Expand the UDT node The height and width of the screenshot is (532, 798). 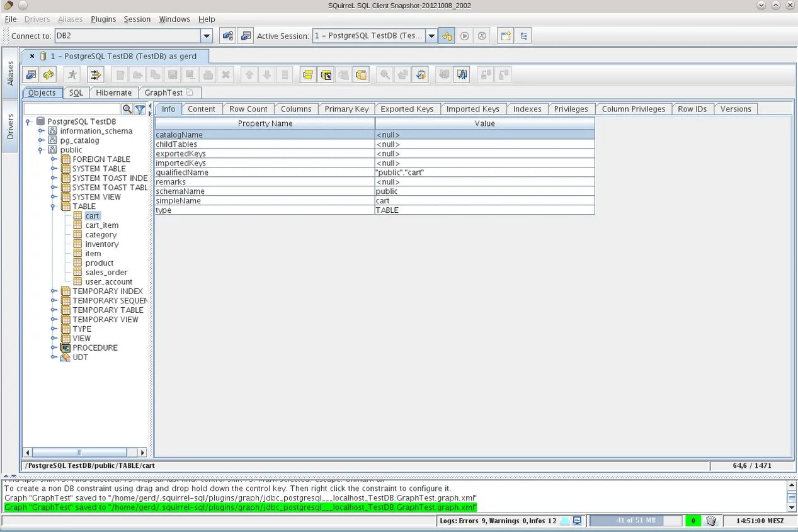[54, 357]
